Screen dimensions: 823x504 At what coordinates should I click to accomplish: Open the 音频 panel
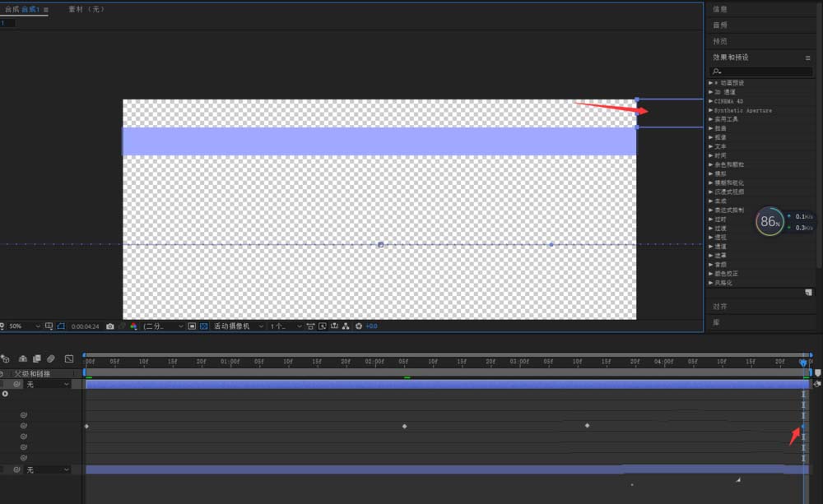720,25
